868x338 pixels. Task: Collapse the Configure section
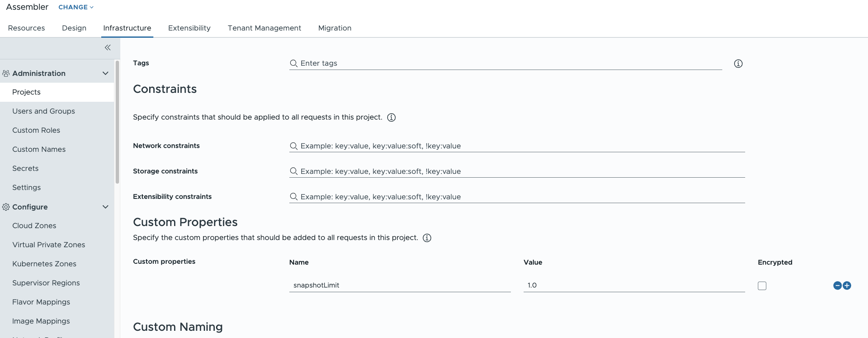(105, 207)
